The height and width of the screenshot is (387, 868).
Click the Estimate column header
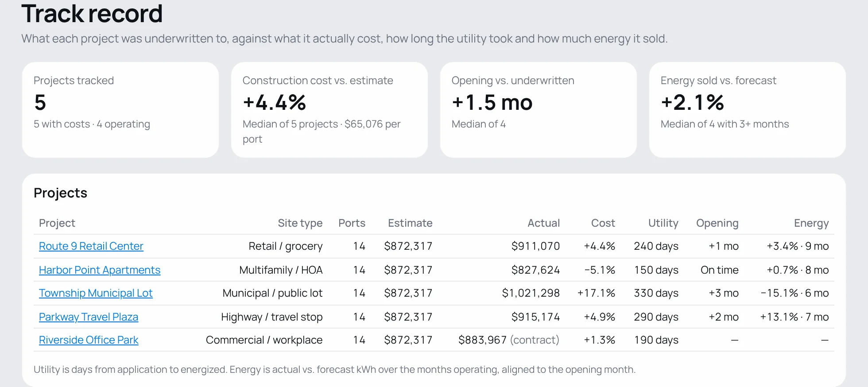click(410, 223)
